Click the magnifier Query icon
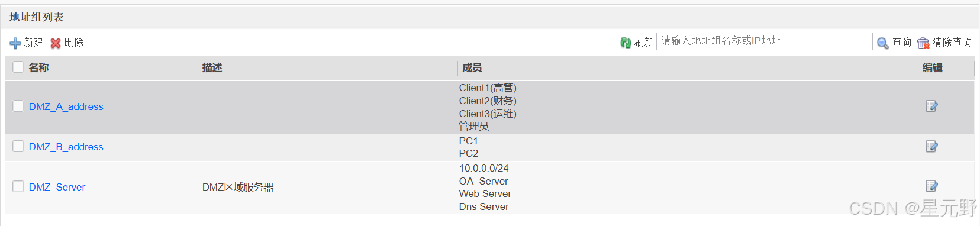The width and height of the screenshot is (980, 226). (882, 43)
